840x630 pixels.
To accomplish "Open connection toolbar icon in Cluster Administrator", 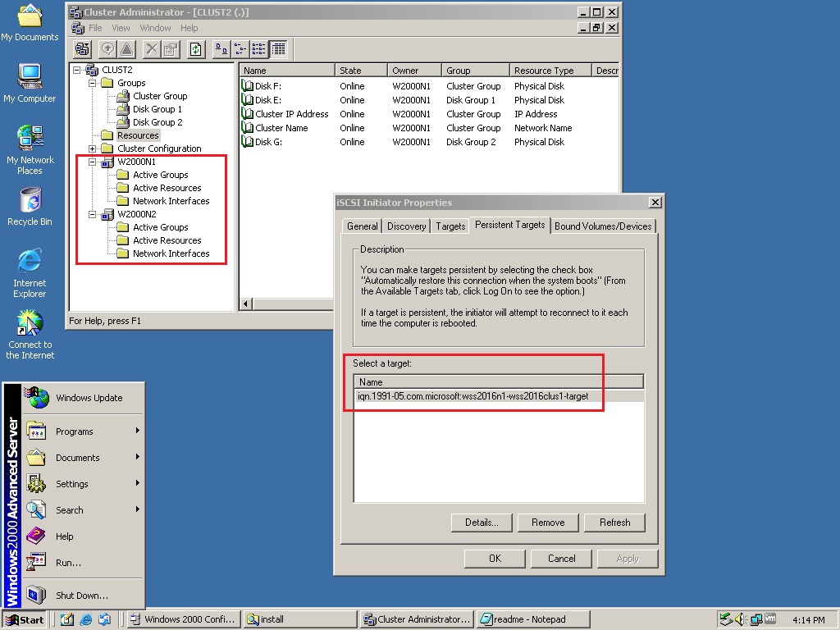I will click(82, 49).
